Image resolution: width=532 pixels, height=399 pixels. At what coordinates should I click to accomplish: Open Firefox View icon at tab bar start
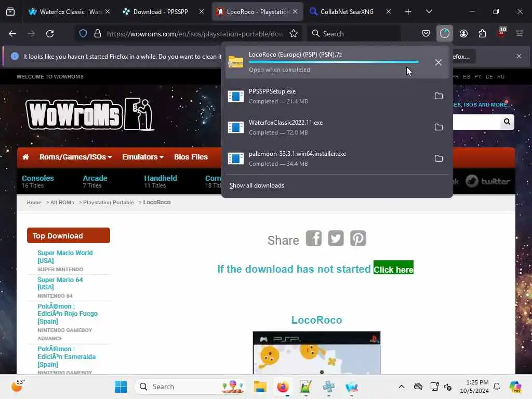(10, 11)
